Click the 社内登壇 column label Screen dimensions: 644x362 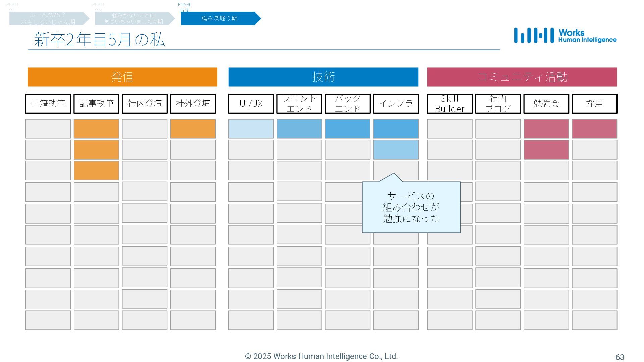[145, 104]
